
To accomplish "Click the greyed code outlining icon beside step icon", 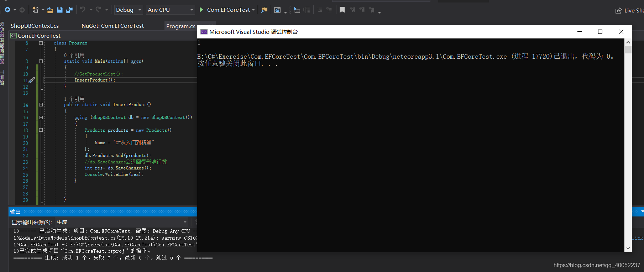I will click(x=307, y=10).
